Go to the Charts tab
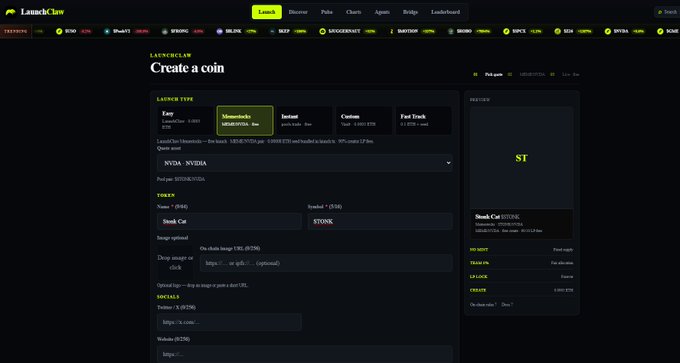This screenshot has width=680, height=363. (353, 12)
